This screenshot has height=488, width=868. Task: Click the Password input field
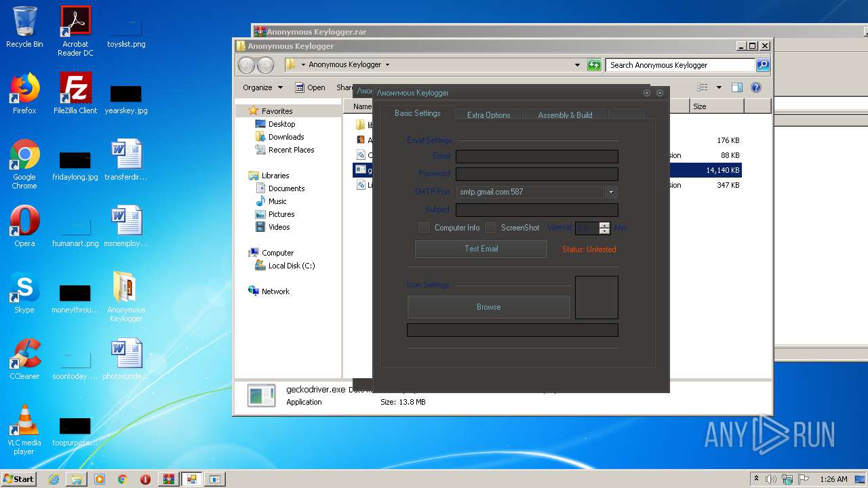(x=536, y=174)
